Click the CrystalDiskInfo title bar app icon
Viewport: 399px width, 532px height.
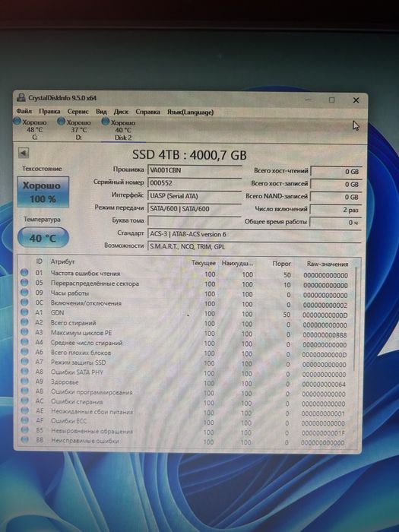21,98
